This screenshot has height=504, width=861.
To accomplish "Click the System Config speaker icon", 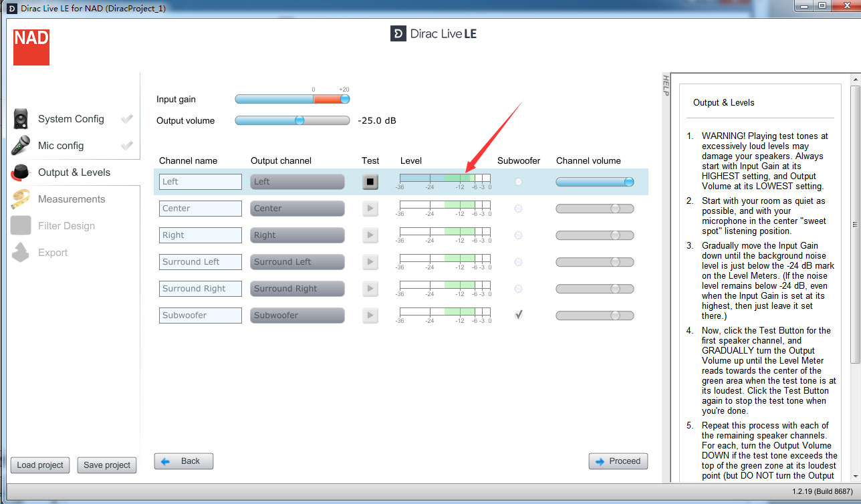I will click(21, 119).
